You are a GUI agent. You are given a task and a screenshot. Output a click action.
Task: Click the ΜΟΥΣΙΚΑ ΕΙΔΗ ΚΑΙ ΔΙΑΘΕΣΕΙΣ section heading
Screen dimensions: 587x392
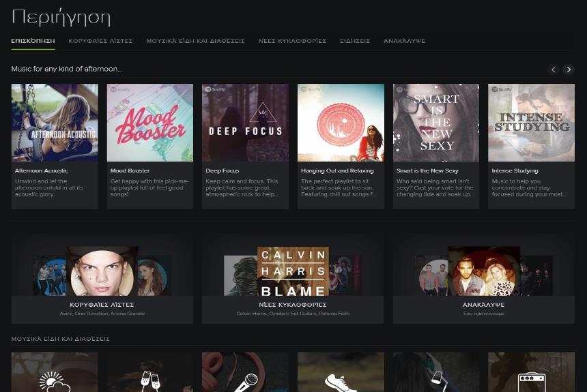point(60,339)
